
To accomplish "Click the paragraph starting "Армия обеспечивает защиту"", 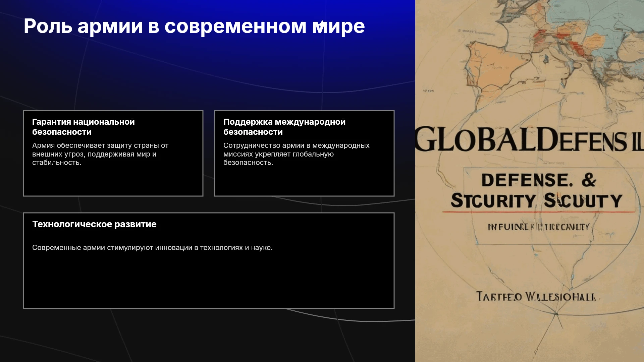I will tap(100, 154).
